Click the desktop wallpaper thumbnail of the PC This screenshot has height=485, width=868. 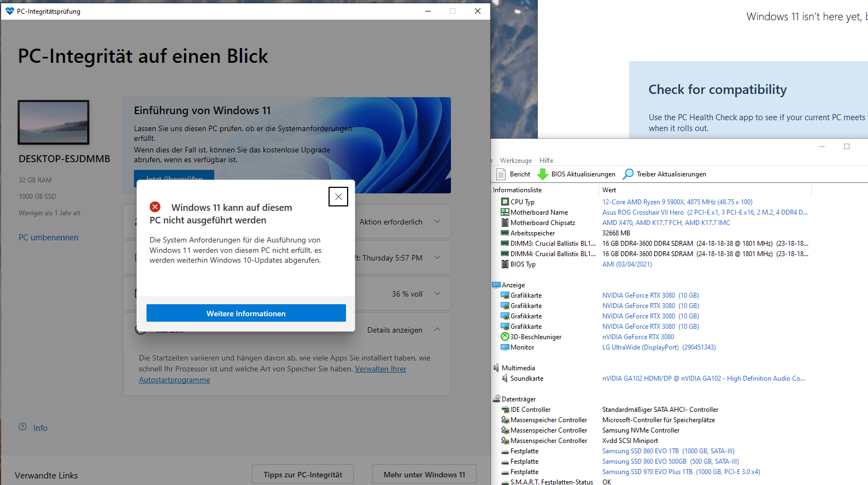pos(53,122)
